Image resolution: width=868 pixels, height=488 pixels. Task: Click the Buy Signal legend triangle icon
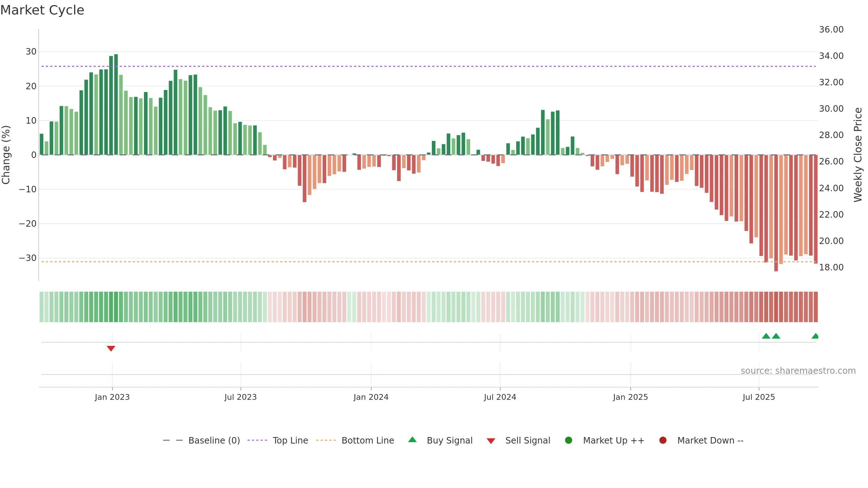[x=412, y=440]
